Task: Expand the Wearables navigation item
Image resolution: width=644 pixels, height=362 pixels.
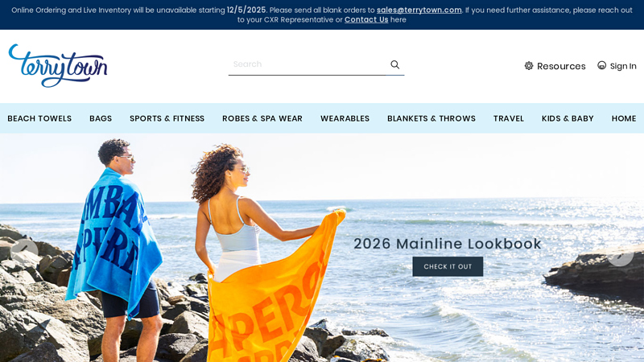Action: (345, 118)
